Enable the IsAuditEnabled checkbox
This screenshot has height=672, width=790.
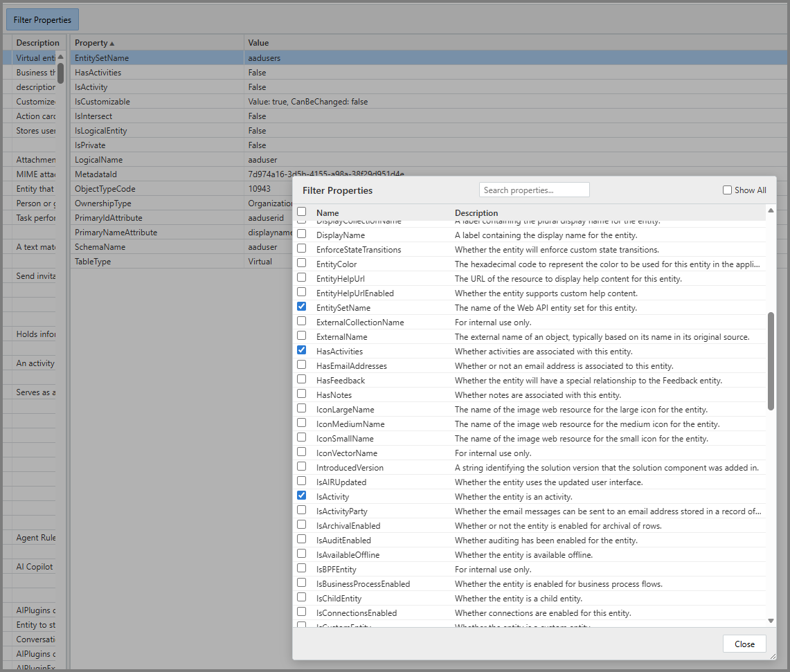(x=301, y=538)
